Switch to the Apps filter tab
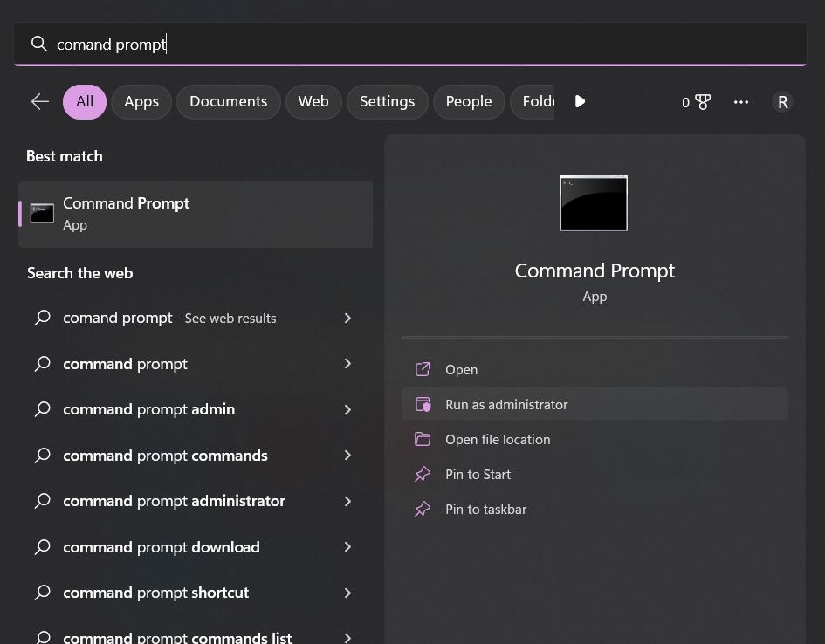Viewport: 825px width, 644px height. (x=141, y=102)
